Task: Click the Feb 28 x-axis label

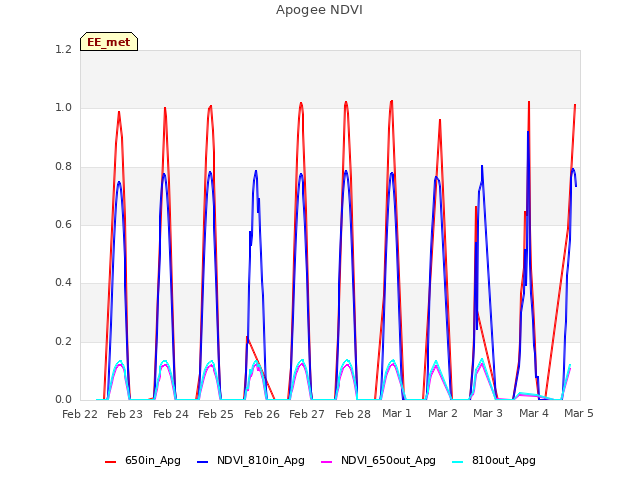Action: (353, 414)
